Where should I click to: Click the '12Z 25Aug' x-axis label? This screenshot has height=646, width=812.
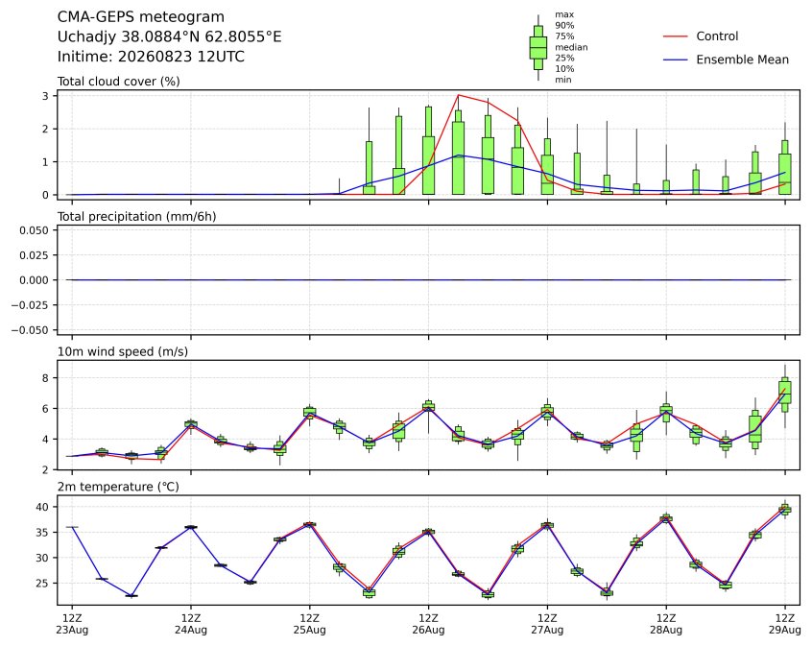coord(310,624)
